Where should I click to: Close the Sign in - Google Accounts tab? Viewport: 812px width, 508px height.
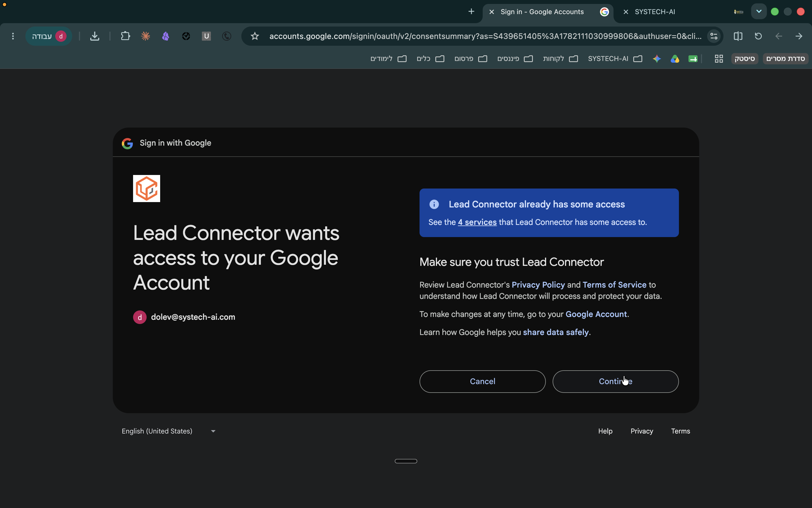[x=491, y=12]
